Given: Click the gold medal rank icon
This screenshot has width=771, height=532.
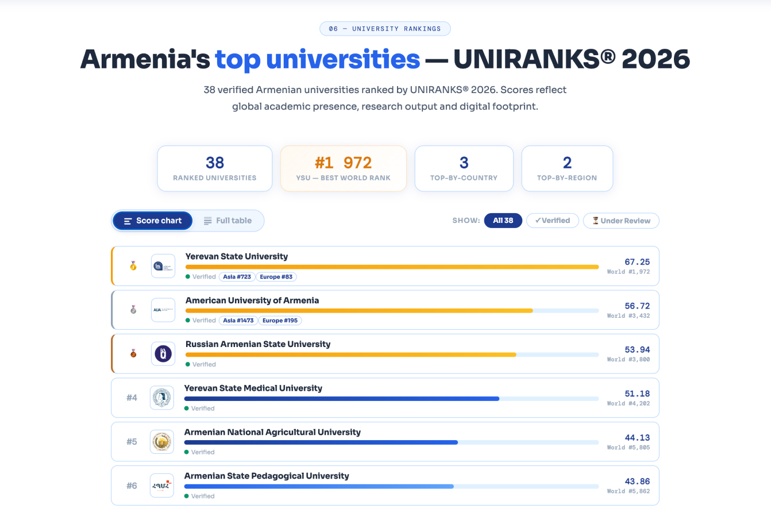Looking at the screenshot, I should point(133,266).
